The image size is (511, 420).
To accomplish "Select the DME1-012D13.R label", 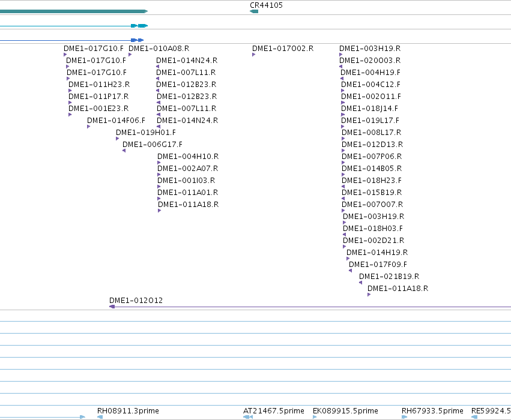I will (372, 145).
